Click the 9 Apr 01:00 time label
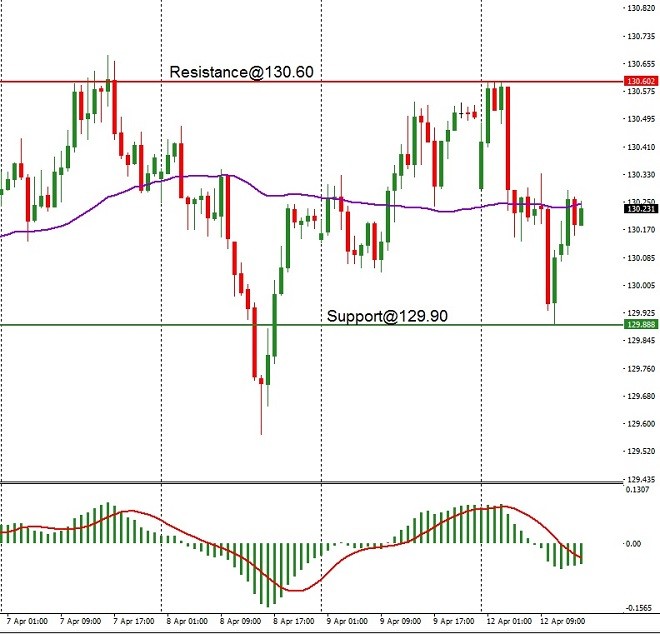The image size is (660, 634). 347,621
